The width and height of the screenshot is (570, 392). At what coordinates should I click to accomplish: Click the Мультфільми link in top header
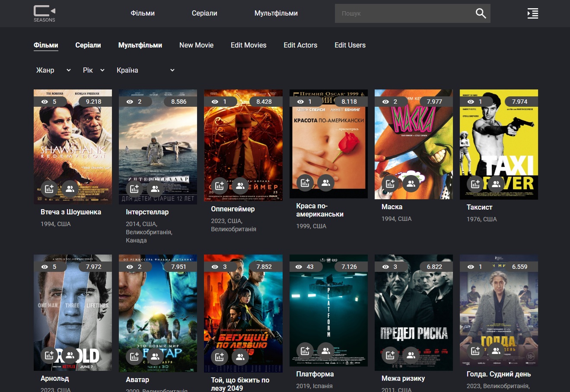[276, 13]
